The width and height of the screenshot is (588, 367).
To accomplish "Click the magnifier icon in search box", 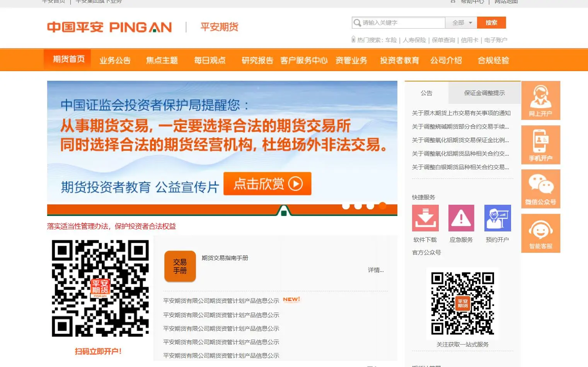I will tap(357, 23).
